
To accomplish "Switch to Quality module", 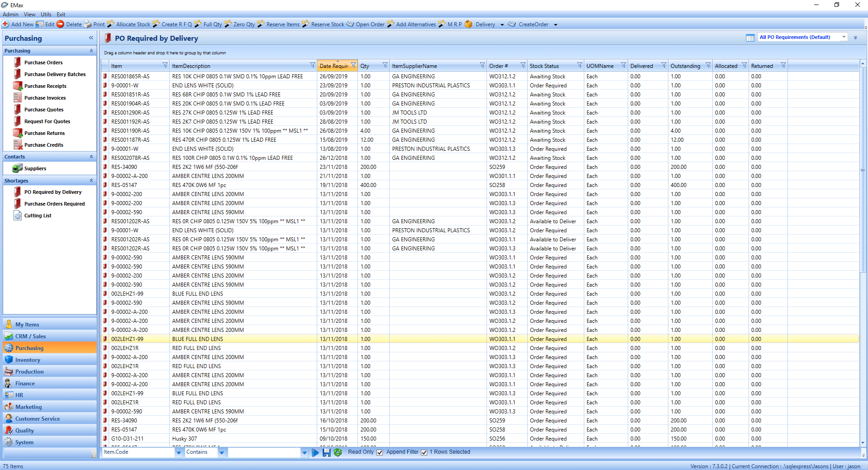I will pyautogui.click(x=50, y=430).
